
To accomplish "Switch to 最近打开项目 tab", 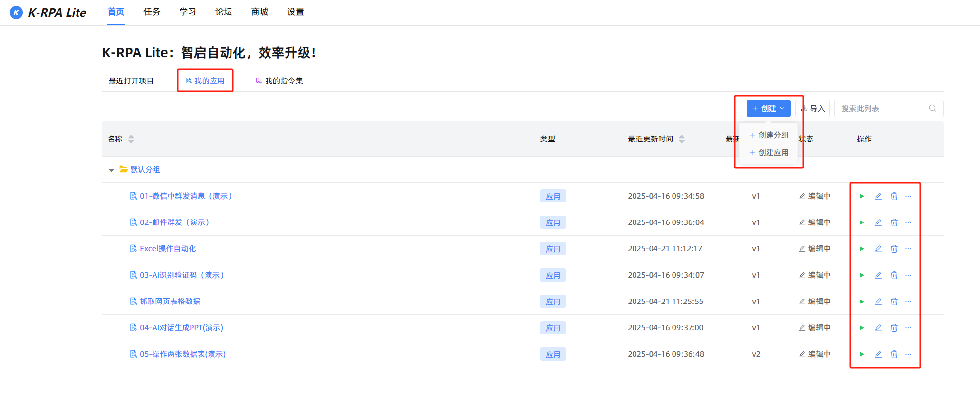I will pos(131,81).
